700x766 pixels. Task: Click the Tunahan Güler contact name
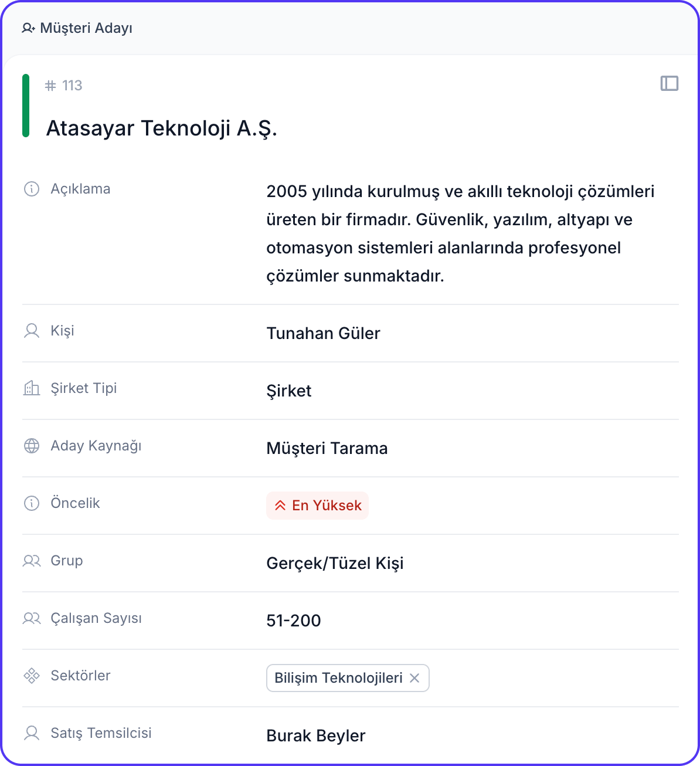323,334
